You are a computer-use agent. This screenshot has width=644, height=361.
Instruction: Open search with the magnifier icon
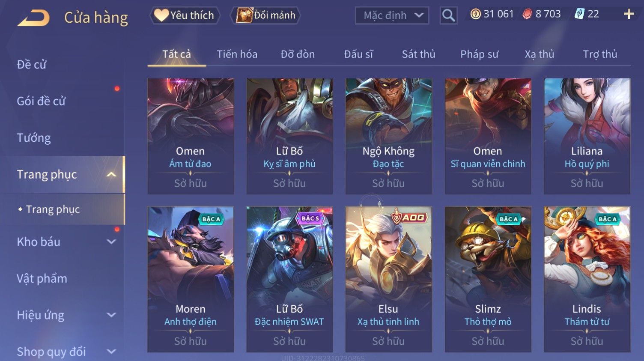coord(448,15)
